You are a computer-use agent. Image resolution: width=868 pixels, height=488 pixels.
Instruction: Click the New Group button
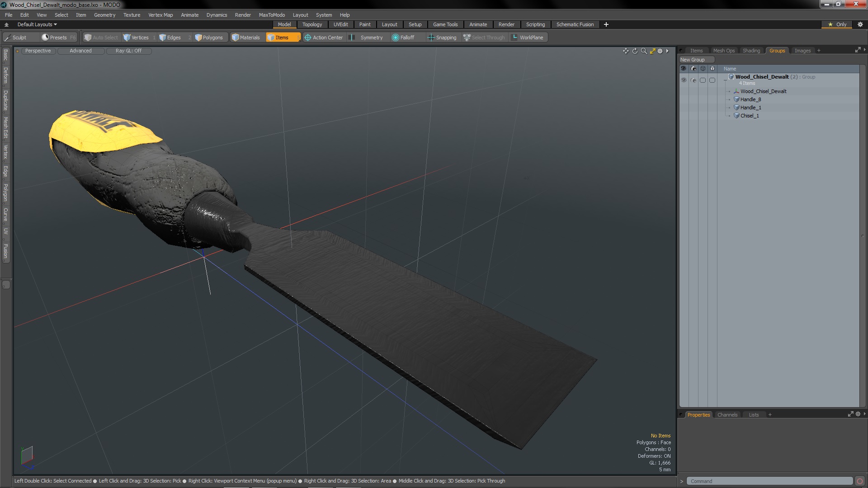[696, 60]
